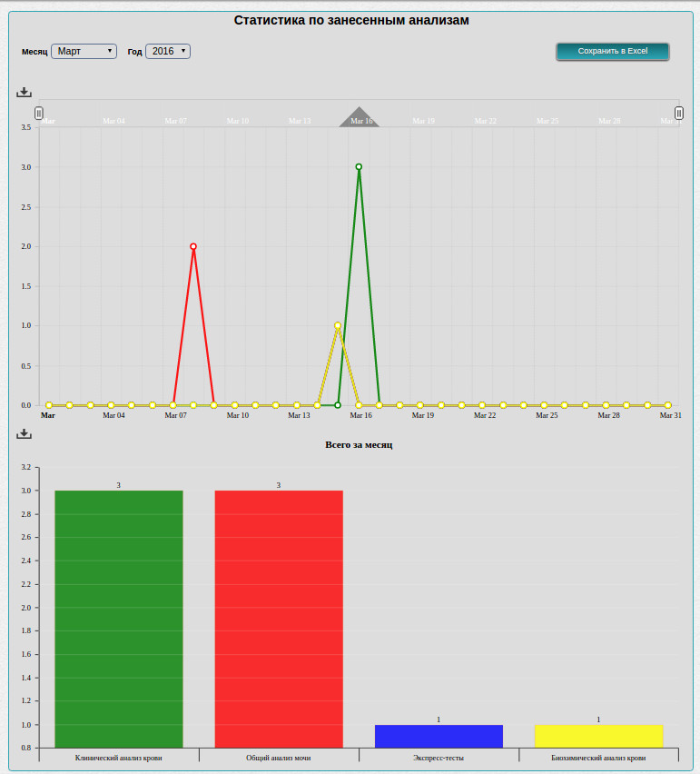Viewport: 700px width, 774px height.
Task: Click the gray triangle marker at Mar 16
Action: [360, 117]
